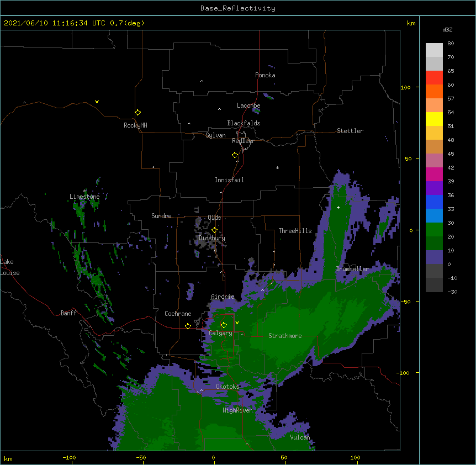Select the Limestone label
The height and width of the screenshot is (465, 476).
84,197
